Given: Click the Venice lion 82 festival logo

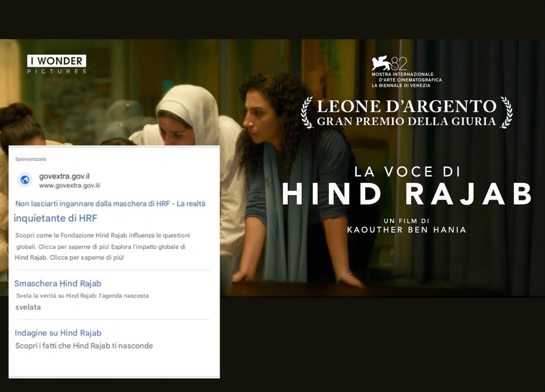Looking at the screenshot, I should (389, 64).
